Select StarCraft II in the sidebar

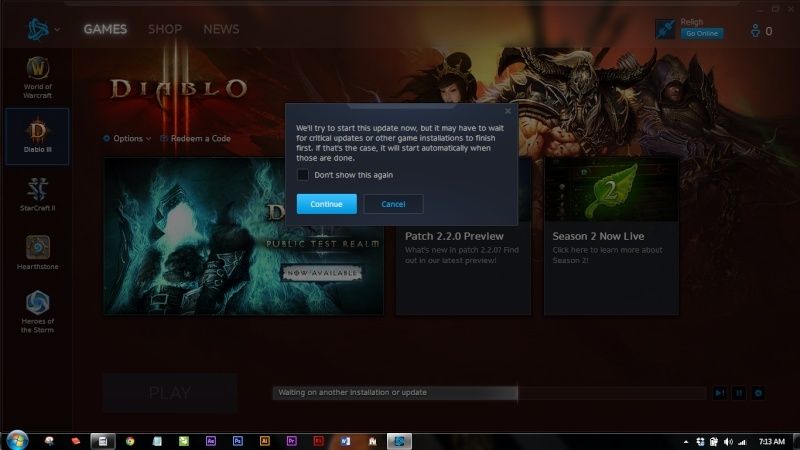tap(37, 194)
